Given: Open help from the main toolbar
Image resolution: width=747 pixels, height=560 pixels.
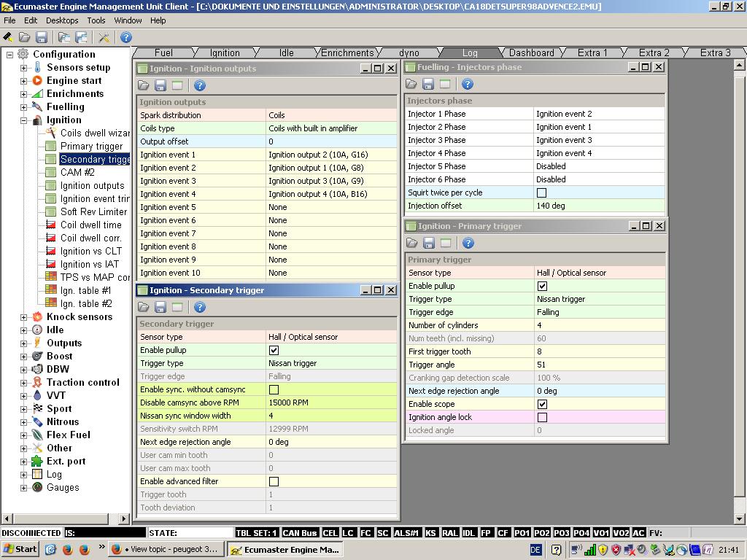Looking at the screenshot, I should pyautogui.click(x=126, y=37).
